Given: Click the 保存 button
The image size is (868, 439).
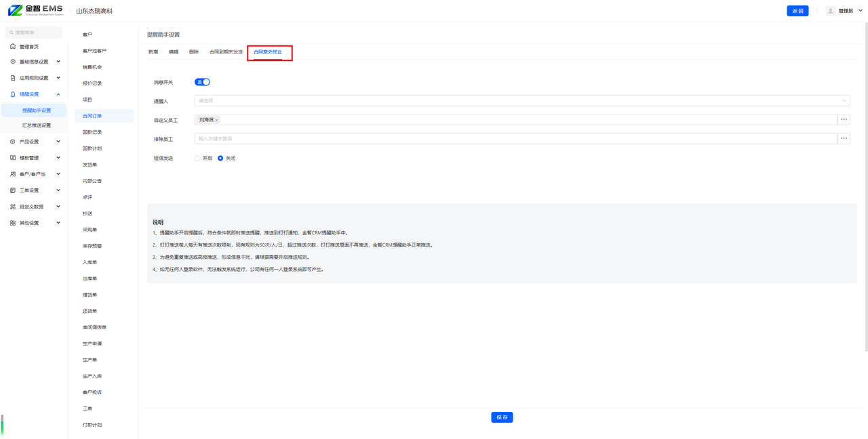Looking at the screenshot, I should pyautogui.click(x=502, y=417).
